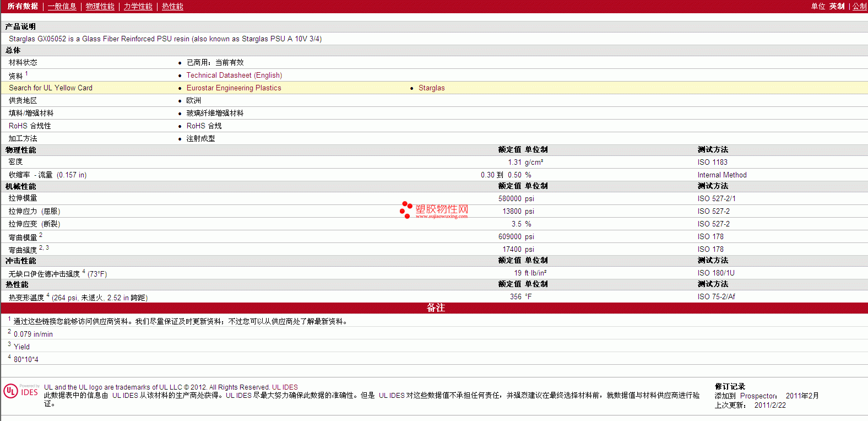Click the ISO 180/1U test method

(x=716, y=273)
